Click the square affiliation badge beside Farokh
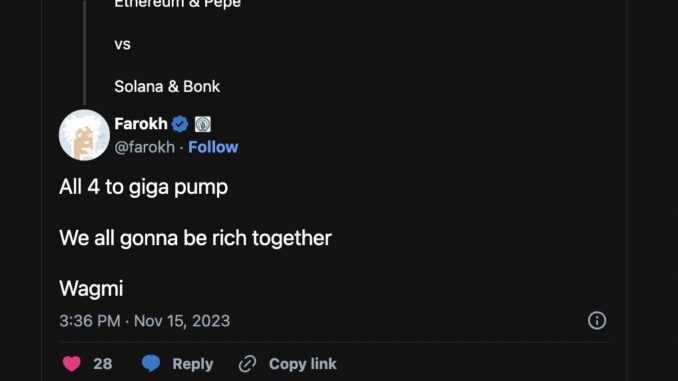 203,124
